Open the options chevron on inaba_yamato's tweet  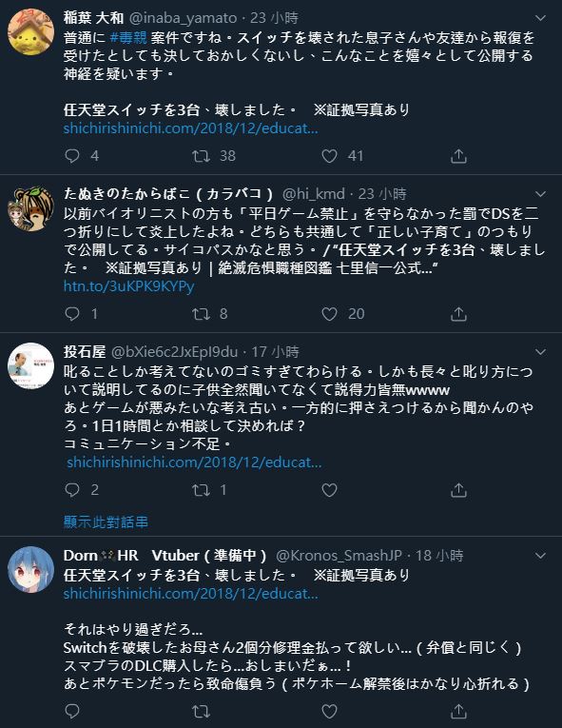coord(540,18)
